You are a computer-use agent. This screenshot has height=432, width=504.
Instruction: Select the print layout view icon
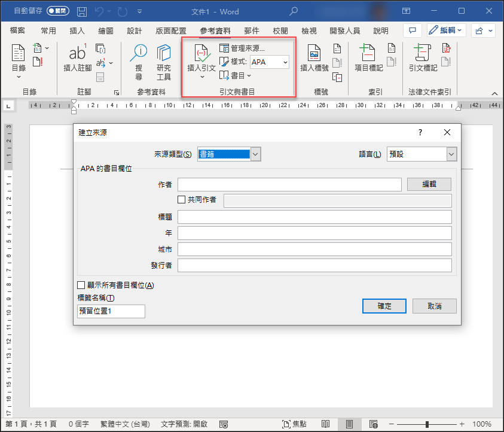pyautogui.click(x=349, y=424)
